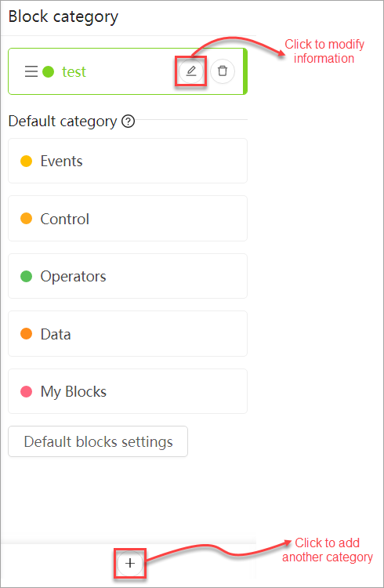Viewport: 384px width, 588px height.
Task: Click the pencil edit icon for test
Action: click(x=191, y=71)
